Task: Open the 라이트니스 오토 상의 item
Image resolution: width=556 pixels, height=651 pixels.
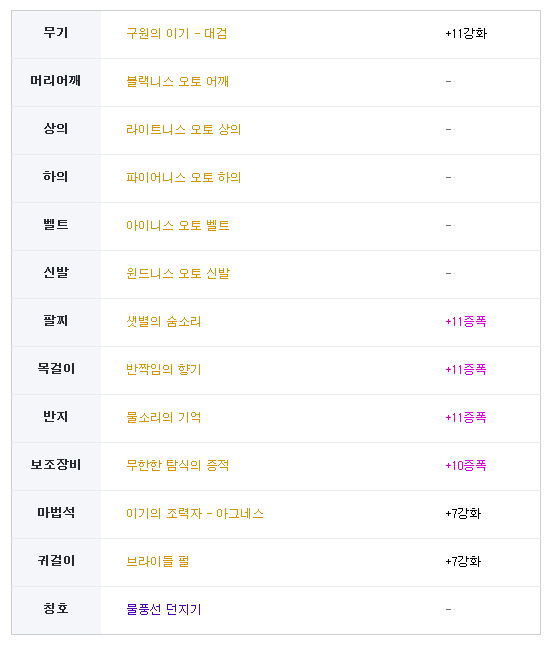Action: tap(184, 130)
